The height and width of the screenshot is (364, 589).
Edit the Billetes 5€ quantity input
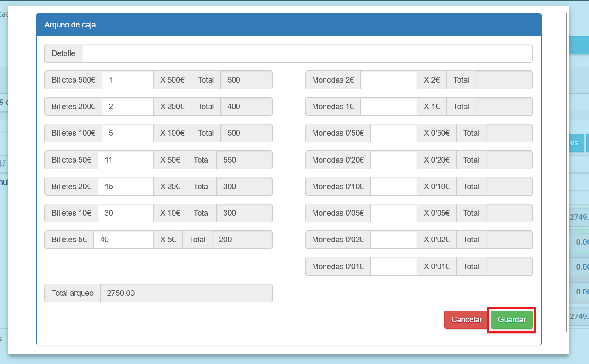[123, 240]
